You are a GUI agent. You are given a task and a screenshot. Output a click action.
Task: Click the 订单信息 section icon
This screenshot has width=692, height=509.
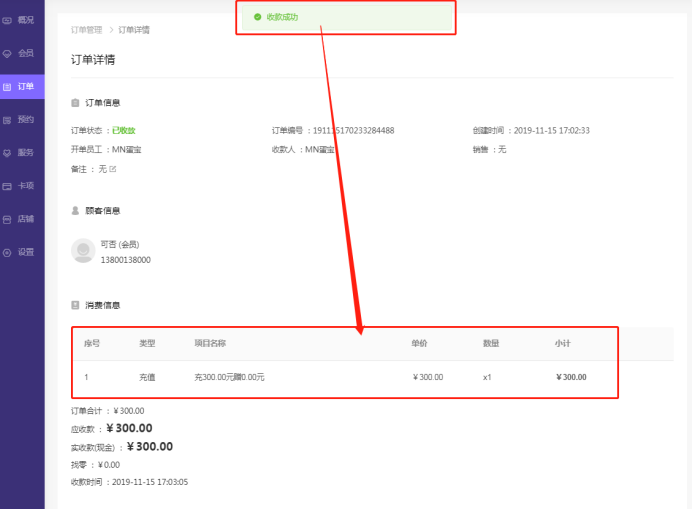[x=75, y=103]
